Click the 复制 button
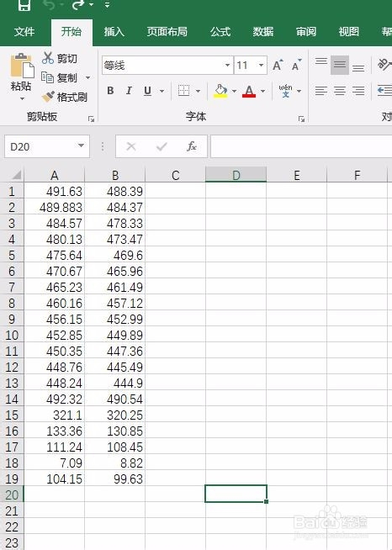 59,77
